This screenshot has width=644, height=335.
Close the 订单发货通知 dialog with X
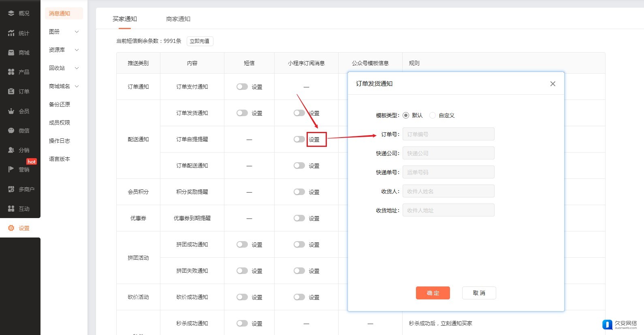[552, 84]
